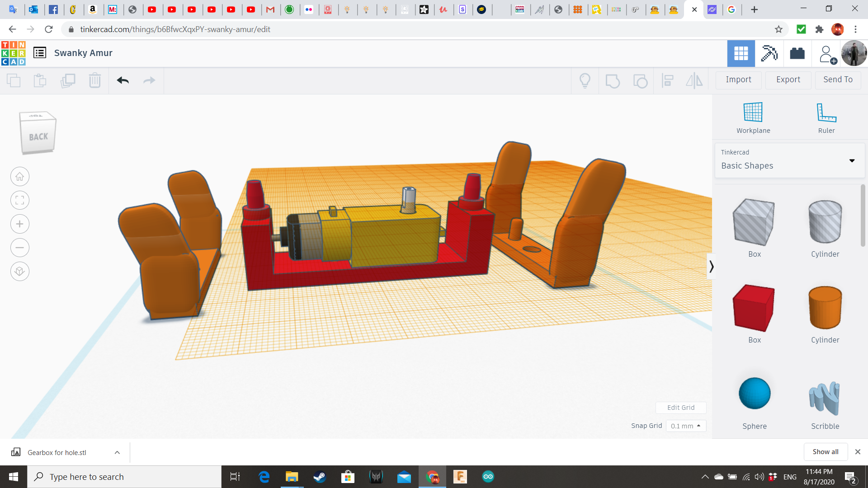This screenshot has width=868, height=488.
Task: Click Show all shapes link
Action: 826,451
